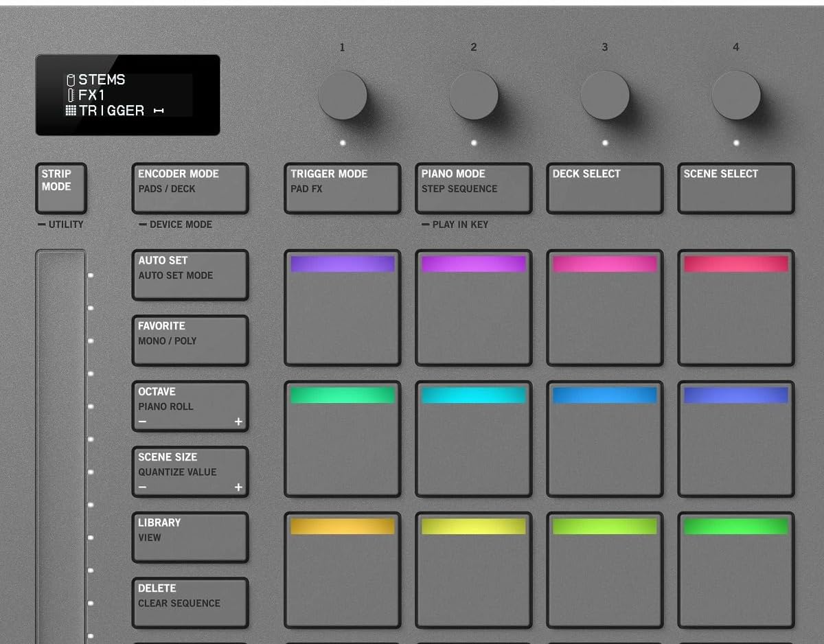Open SCENE SELECT
The height and width of the screenshot is (644, 824).
point(735,188)
